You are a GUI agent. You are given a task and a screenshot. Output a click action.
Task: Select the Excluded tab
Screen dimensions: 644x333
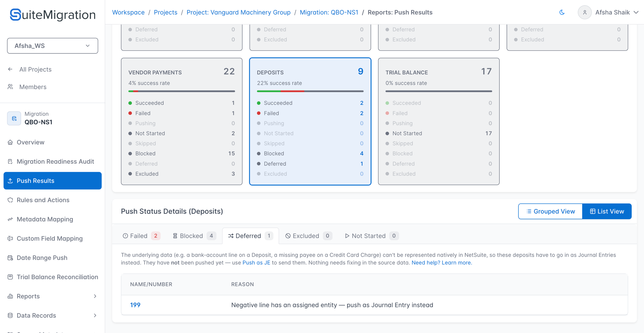coord(308,236)
